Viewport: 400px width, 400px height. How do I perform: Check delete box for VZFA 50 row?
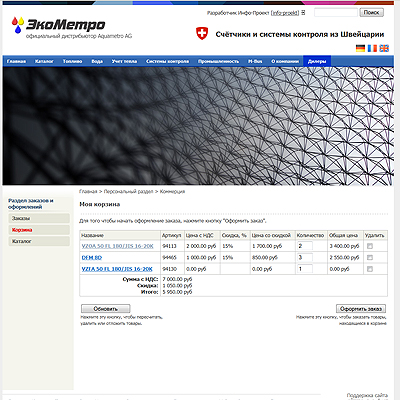tap(370, 269)
